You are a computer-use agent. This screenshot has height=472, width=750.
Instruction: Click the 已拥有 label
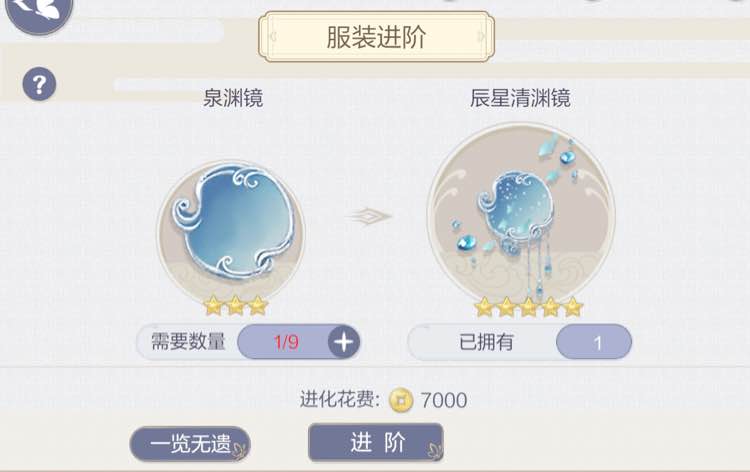486,342
